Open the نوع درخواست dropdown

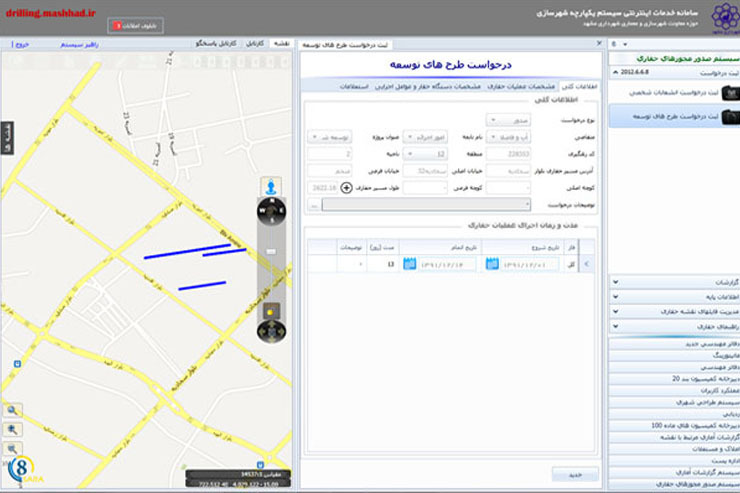point(508,120)
